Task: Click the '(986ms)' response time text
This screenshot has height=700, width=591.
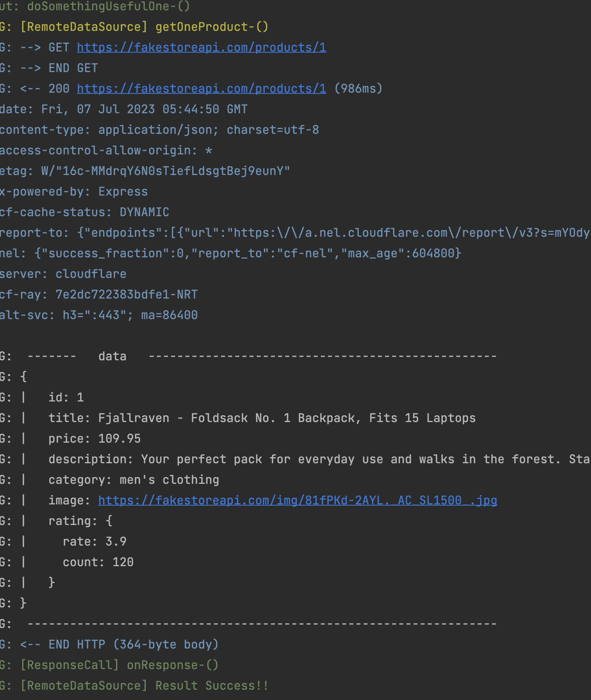Action: [x=358, y=89]
